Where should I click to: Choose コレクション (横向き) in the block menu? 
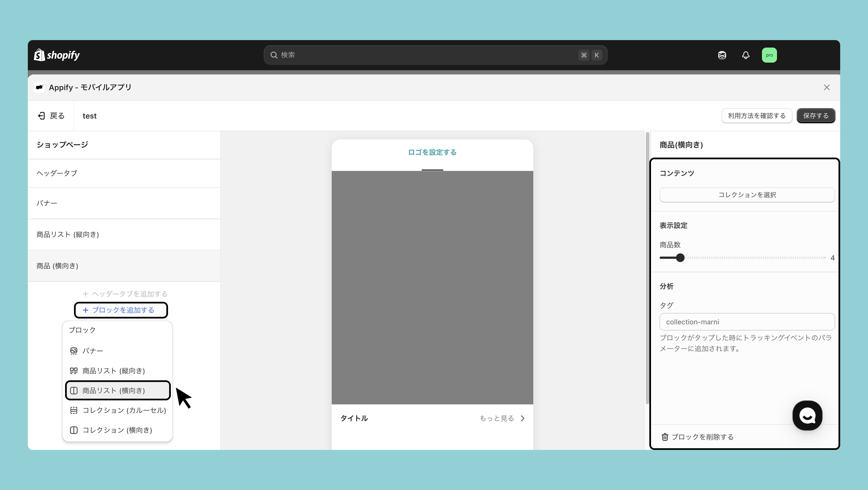(117, 430)
